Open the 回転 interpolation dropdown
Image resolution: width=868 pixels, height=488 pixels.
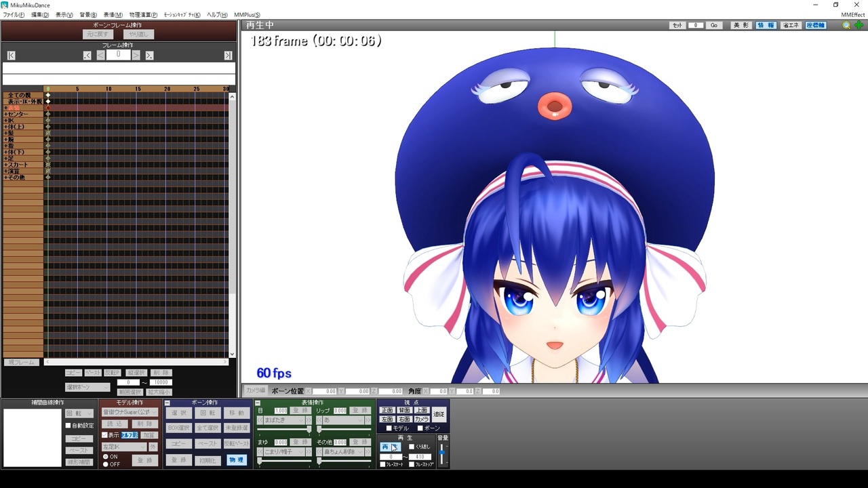(x=79, y=413)
